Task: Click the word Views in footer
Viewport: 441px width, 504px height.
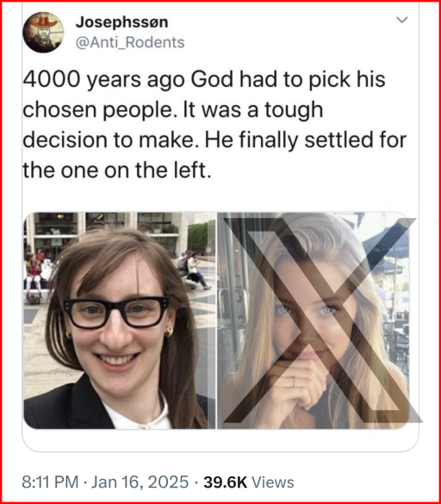Action: click(272, 482)
